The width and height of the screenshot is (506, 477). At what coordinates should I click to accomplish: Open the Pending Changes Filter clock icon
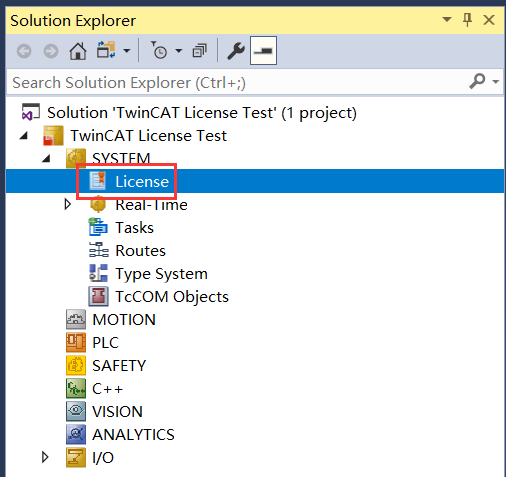(x=159, y=51)
